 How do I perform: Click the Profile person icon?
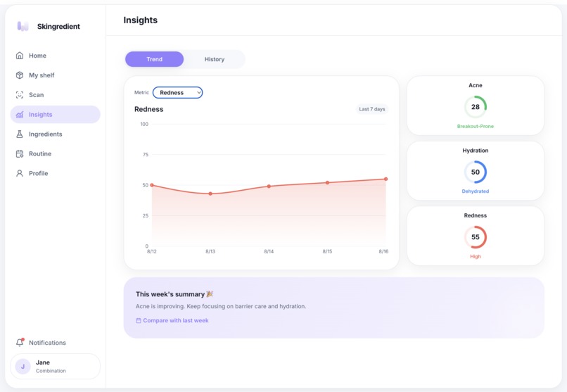point(20,173)
